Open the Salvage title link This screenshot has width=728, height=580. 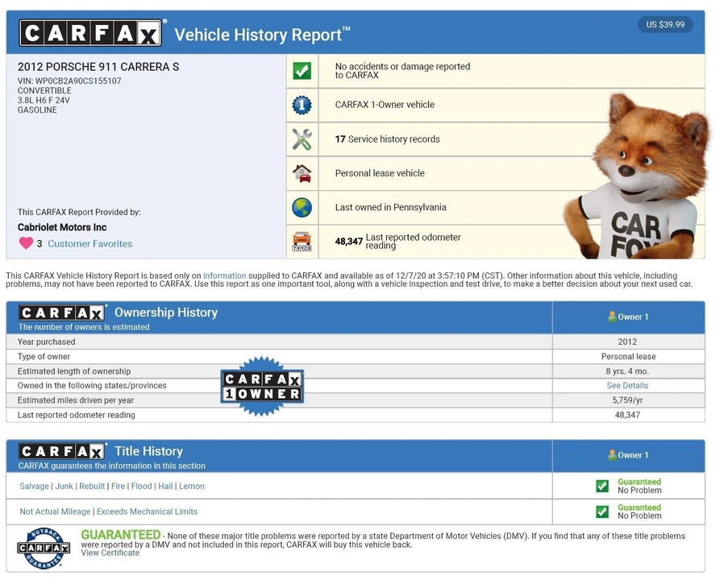pos(34,486)
